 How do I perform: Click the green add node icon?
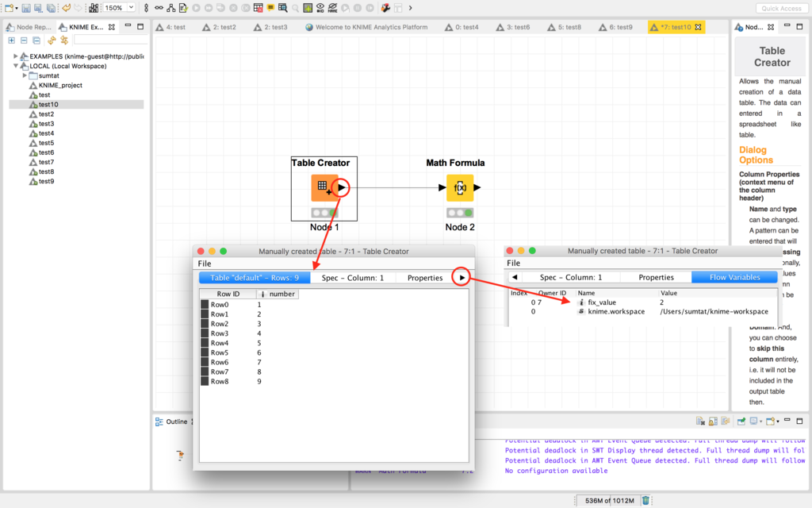point(308,8)
